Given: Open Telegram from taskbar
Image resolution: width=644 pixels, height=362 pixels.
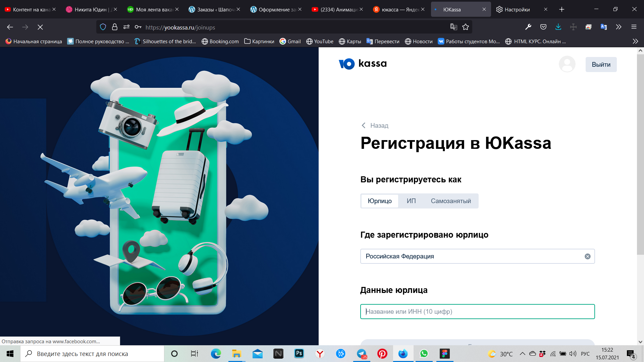Looking at the screenshot, I should [362, 354].
